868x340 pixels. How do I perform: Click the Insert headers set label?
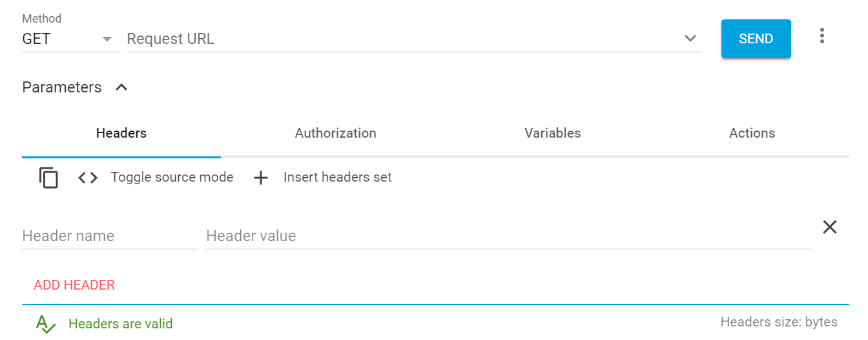[338, 177]
